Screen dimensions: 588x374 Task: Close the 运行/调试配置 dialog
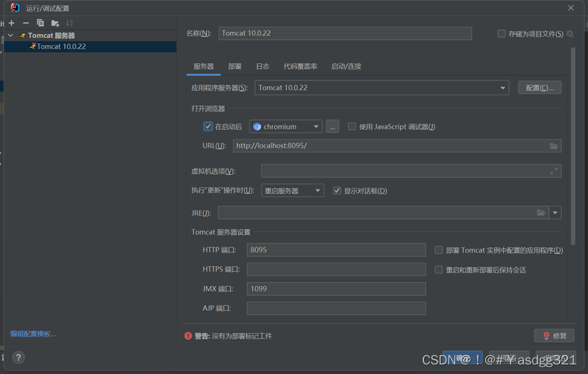click(571, 8)
